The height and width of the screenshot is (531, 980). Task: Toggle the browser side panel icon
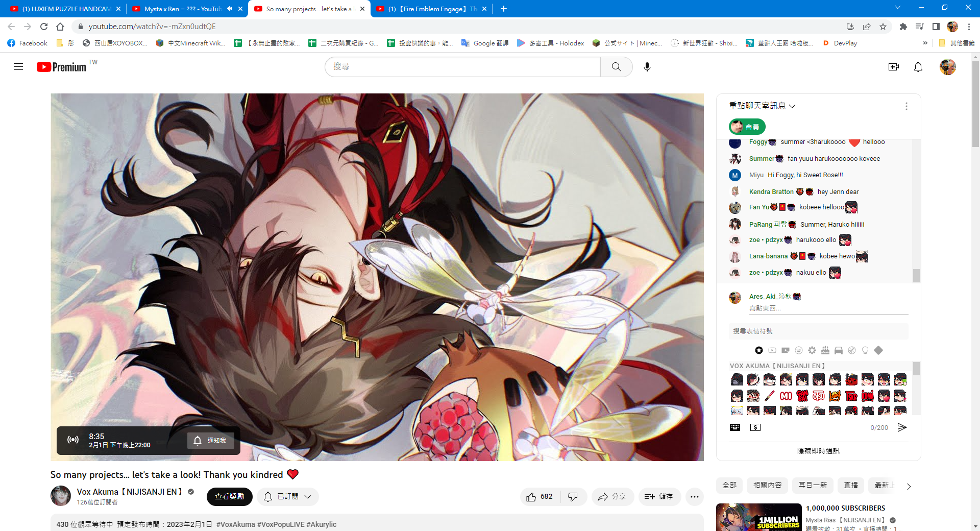coord(936,27)
